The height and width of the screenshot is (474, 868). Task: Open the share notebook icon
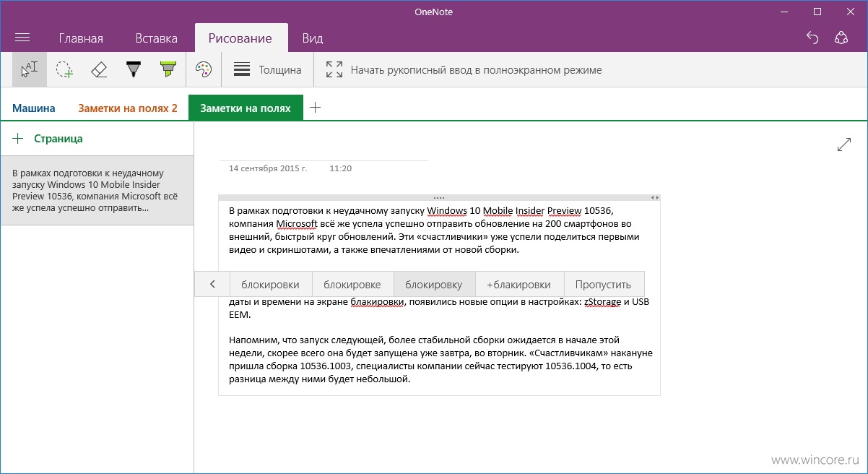(841, 38)
